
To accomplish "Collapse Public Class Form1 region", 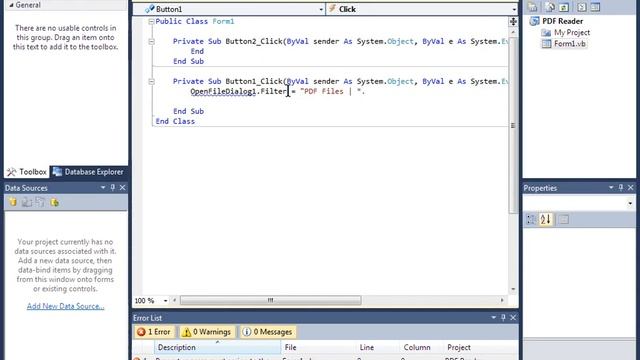I will coord(151,21).
